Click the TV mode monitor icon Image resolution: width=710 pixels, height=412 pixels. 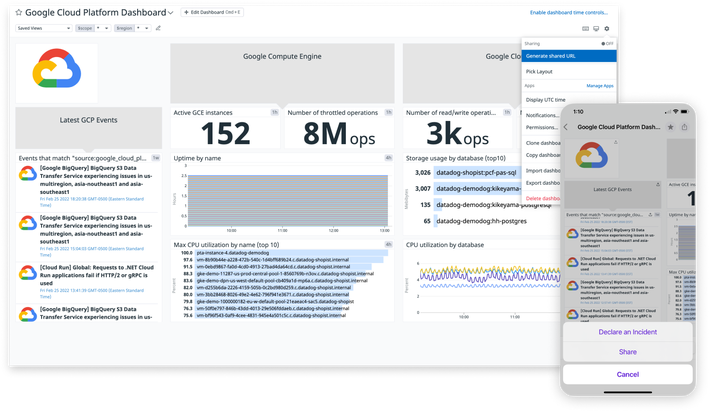(x=595, y=29)
